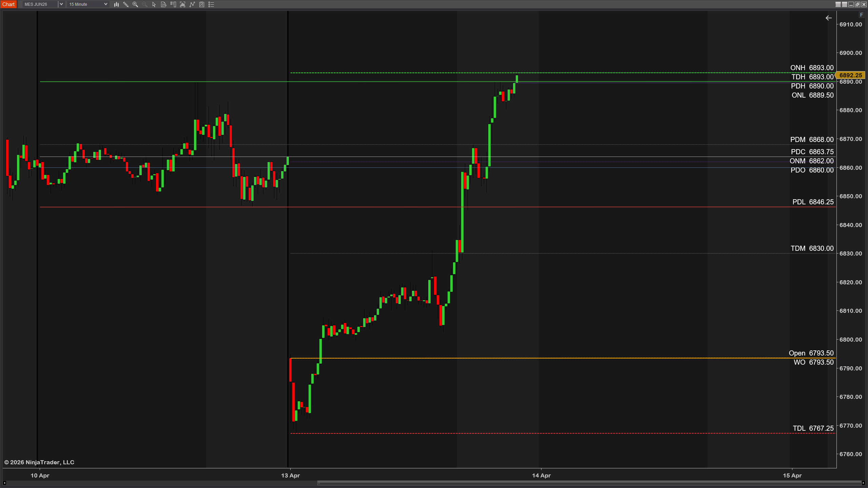Click the ONH 6893.00 price label
This screenshot has height=488, width=868.
[812, 67]
